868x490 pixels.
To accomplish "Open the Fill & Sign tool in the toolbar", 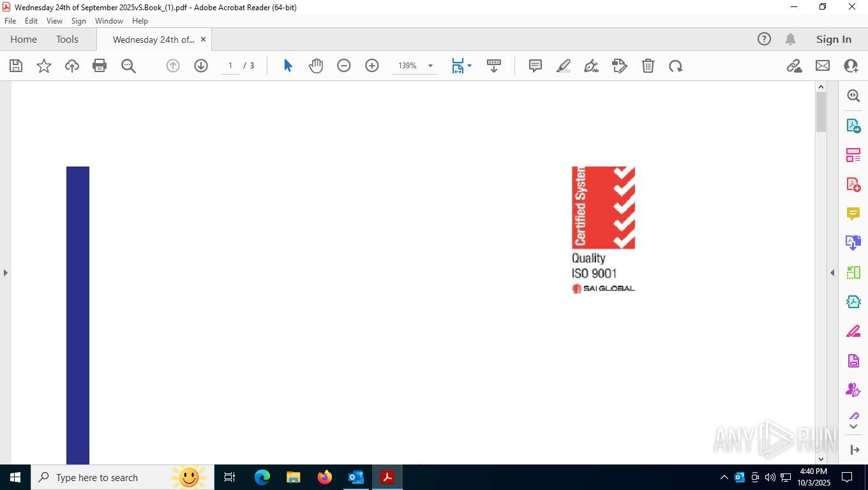I will (x=620, y=66).
